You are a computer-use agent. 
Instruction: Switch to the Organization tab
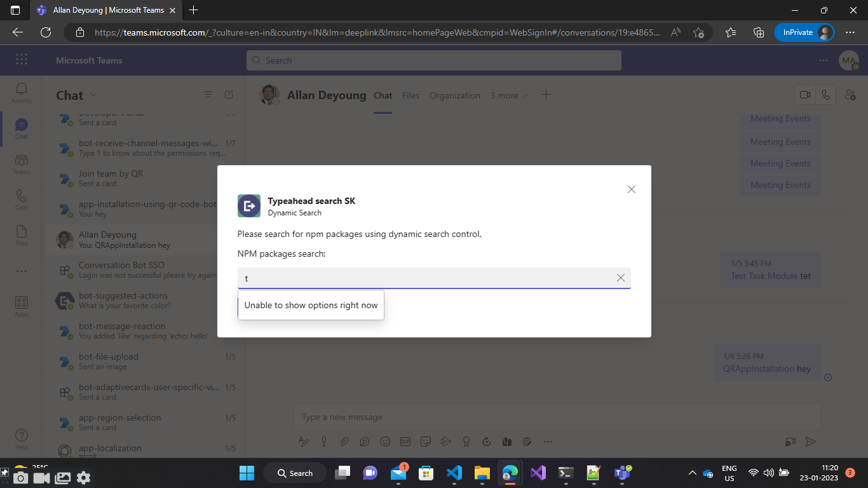[x=455, y=95]
